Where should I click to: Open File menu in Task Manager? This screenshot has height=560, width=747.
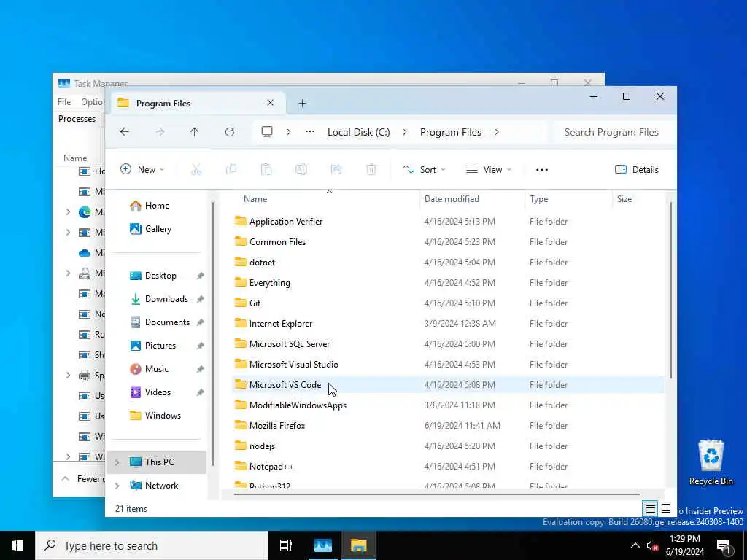pyautogui.click(x=64, y=102)
